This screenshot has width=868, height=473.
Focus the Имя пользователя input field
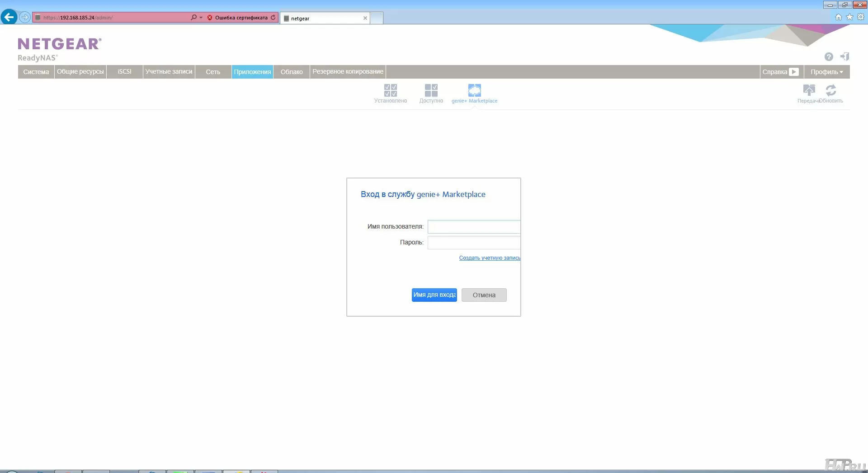(x=474, y=227)
